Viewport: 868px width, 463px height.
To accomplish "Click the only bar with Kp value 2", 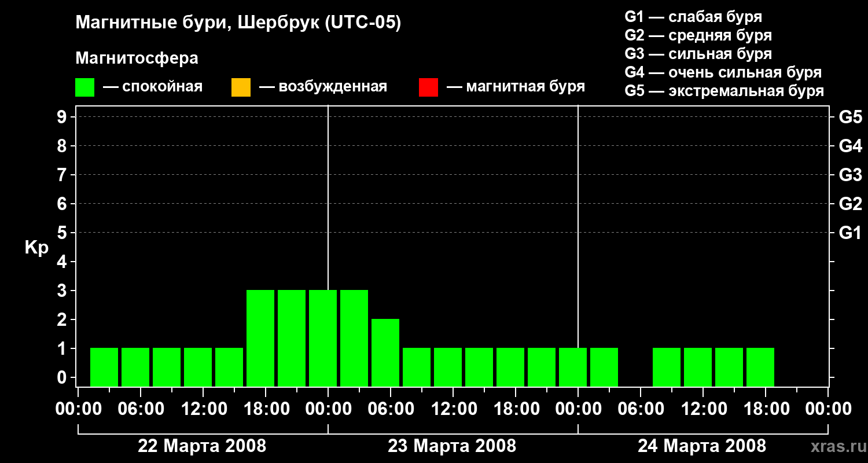I will click(385, 352).
